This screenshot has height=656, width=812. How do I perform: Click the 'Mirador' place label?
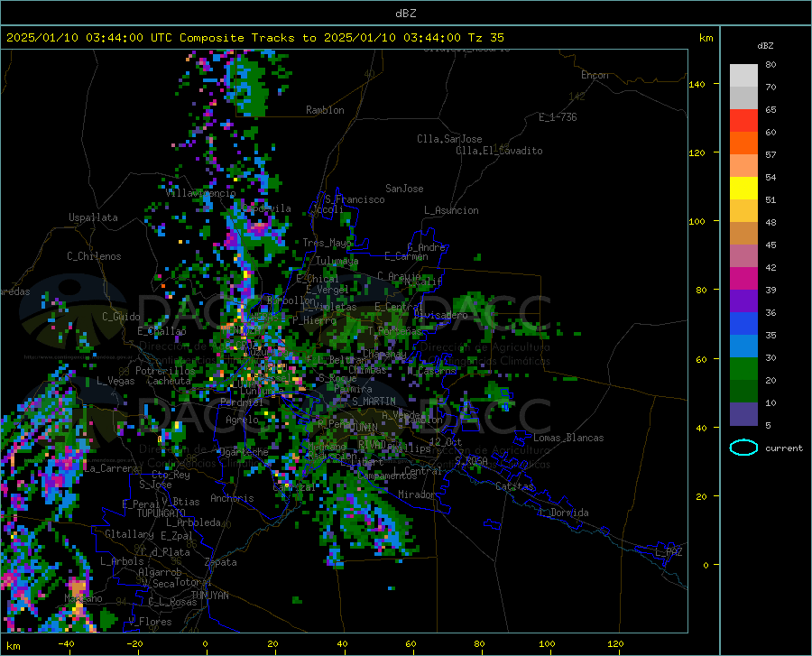pos(417,494)
